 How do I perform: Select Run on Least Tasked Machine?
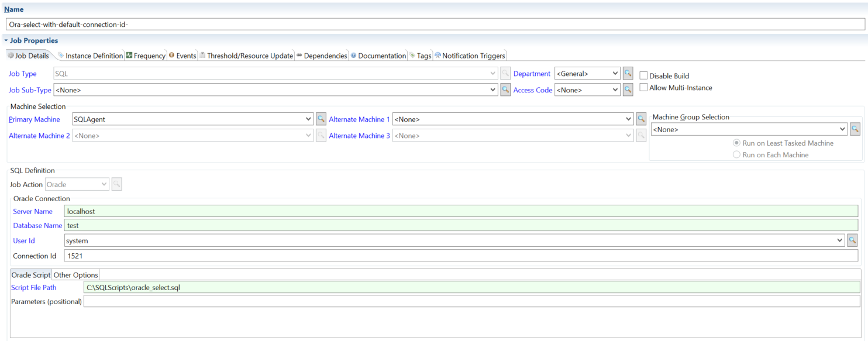click(x=736, y=143)
